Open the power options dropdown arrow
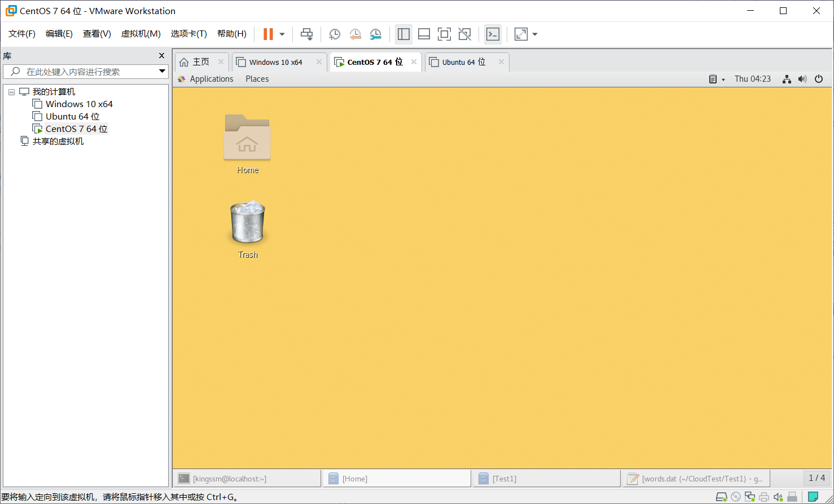The height and width of the screenshot is (504, 834). (x=282, y=34)
